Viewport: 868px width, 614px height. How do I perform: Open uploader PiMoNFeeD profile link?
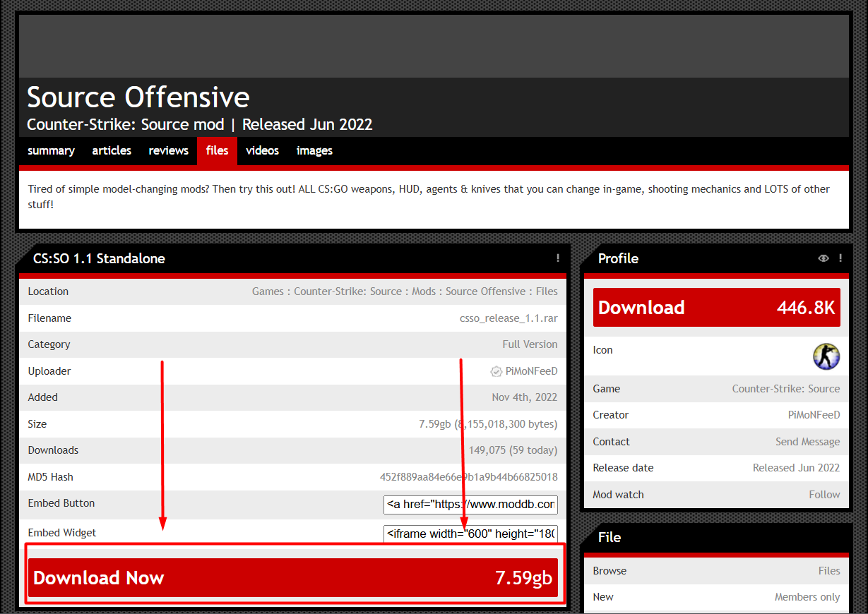(532, 371)
